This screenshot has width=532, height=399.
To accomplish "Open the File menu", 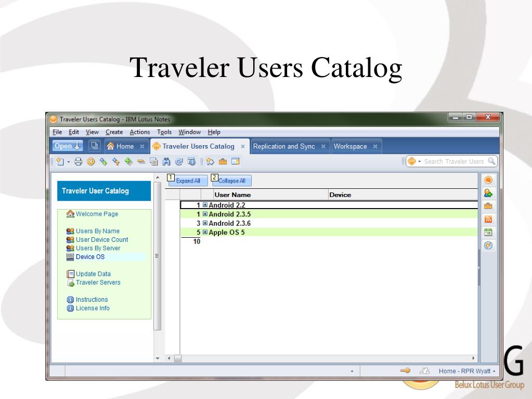I will pyautogui.click(x=57, y=132).
